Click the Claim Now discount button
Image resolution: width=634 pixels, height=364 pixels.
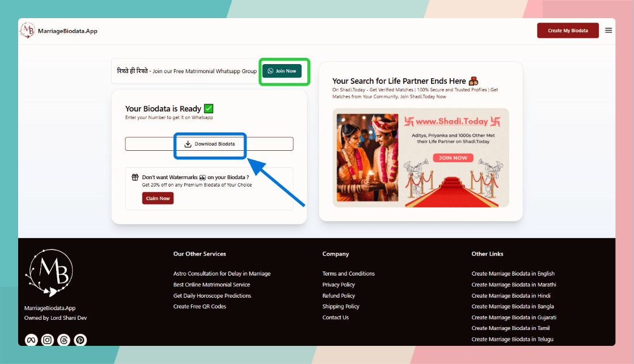[x=158, y=198]
